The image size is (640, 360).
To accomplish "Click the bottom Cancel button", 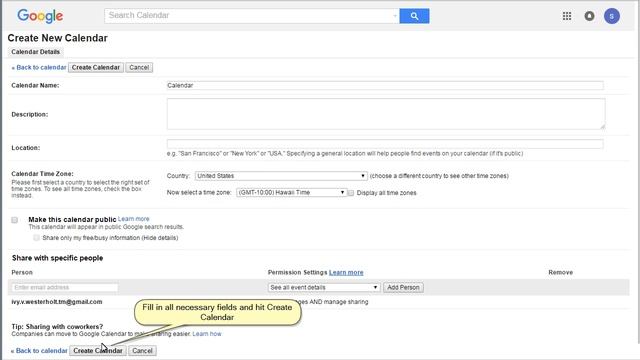I will (x=142, y=351).
